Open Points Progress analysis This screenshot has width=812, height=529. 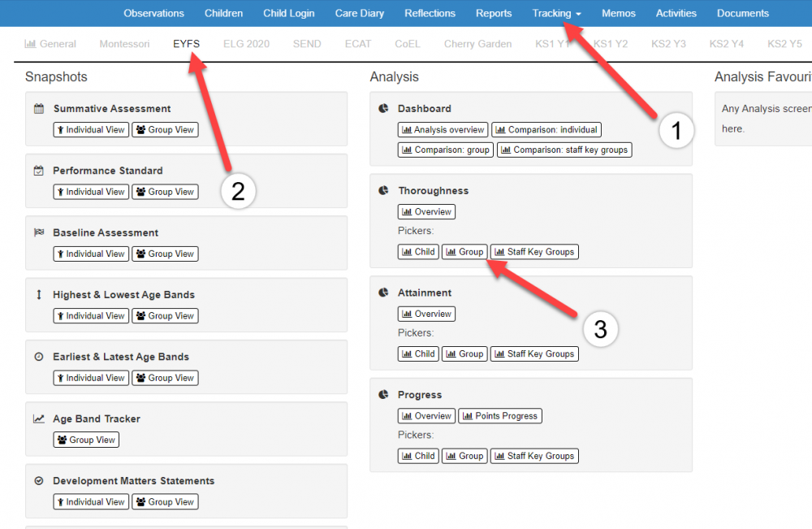[x=500, y=416]
